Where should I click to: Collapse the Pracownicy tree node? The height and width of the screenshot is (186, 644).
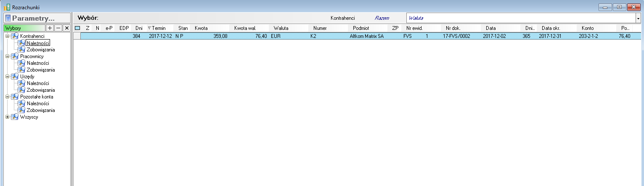(x=7, y=56)
